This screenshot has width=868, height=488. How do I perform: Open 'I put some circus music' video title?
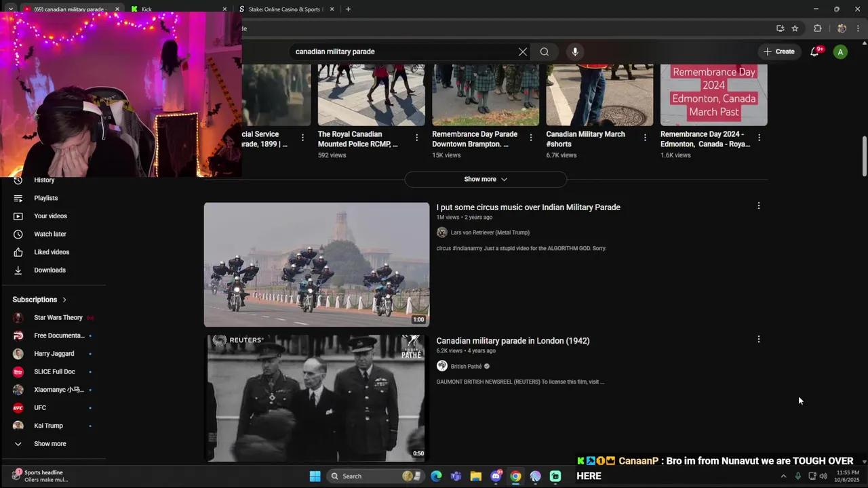(x=528, y=207)
